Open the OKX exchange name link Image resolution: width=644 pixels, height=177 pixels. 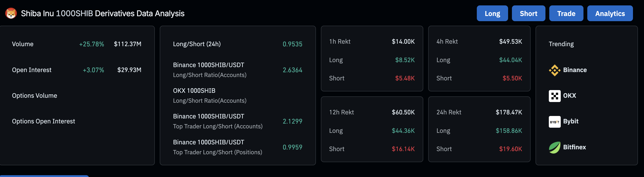tap(569, 96)
